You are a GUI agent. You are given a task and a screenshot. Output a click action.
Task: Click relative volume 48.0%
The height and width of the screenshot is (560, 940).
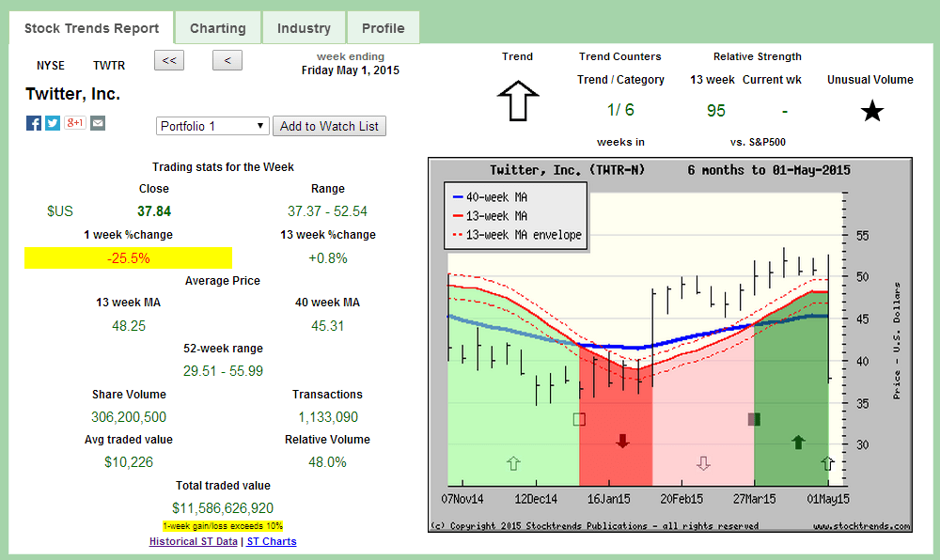(x=327, y=461)
